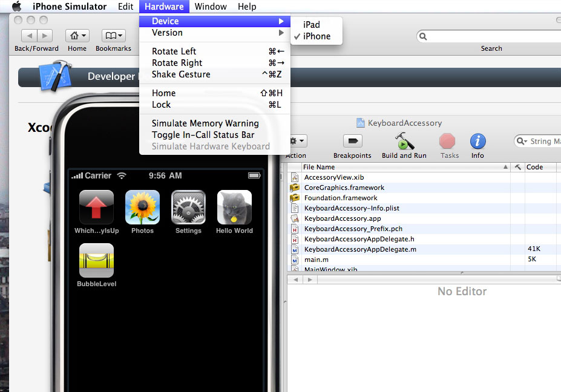Go forward in editor history

(x=310, y=279)
